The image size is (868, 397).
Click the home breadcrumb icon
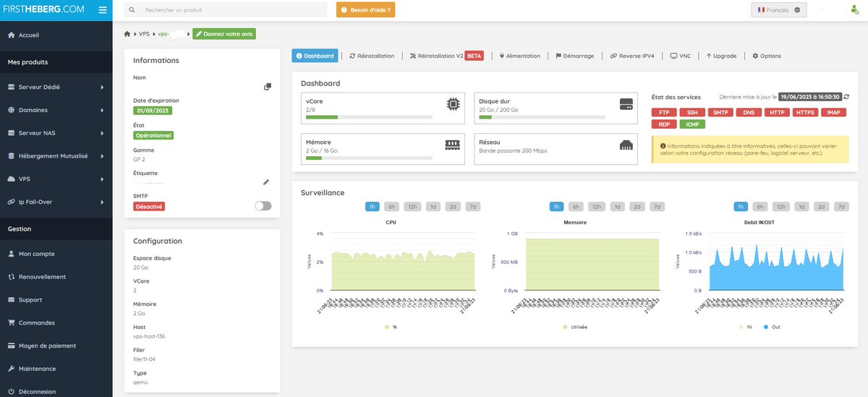point(127,34)
